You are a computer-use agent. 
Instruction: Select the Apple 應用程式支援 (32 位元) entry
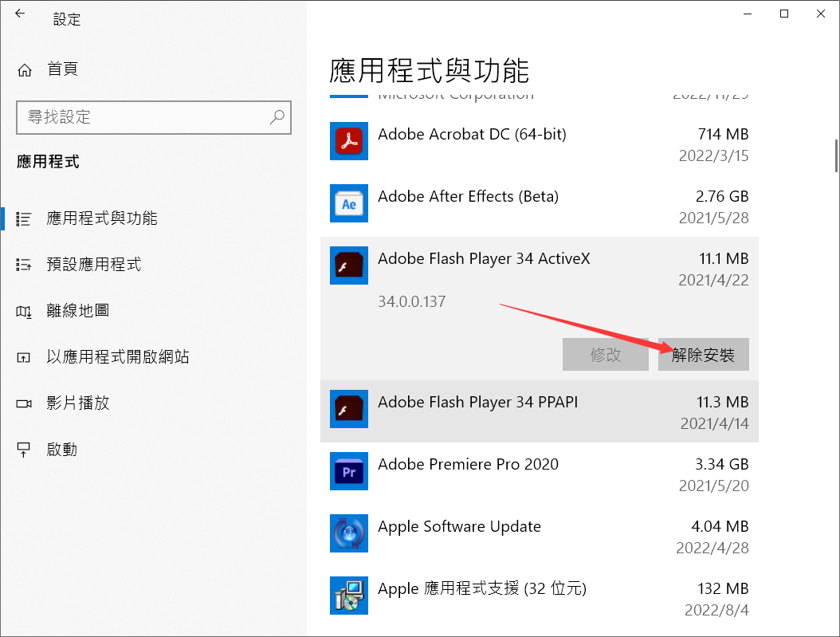point(540,598)
